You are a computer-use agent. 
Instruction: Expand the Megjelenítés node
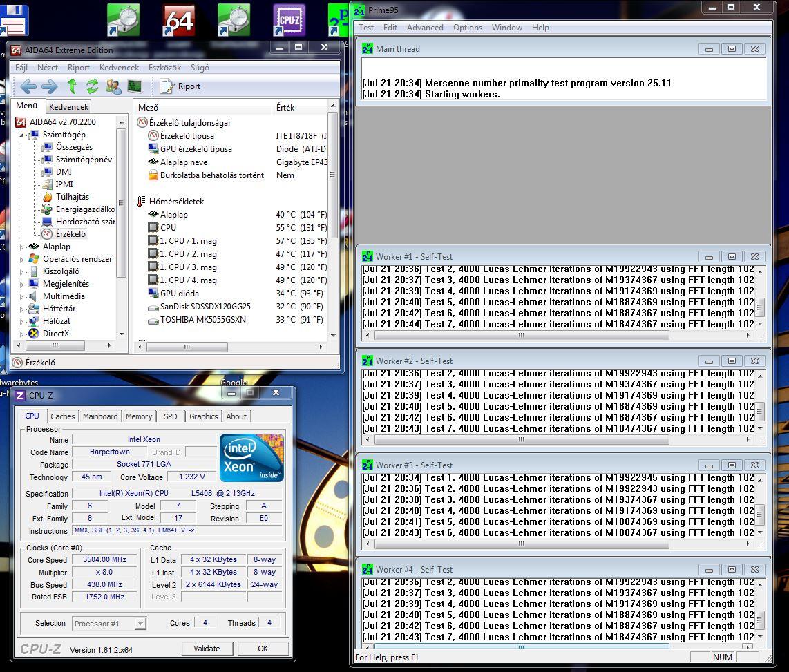21,284
